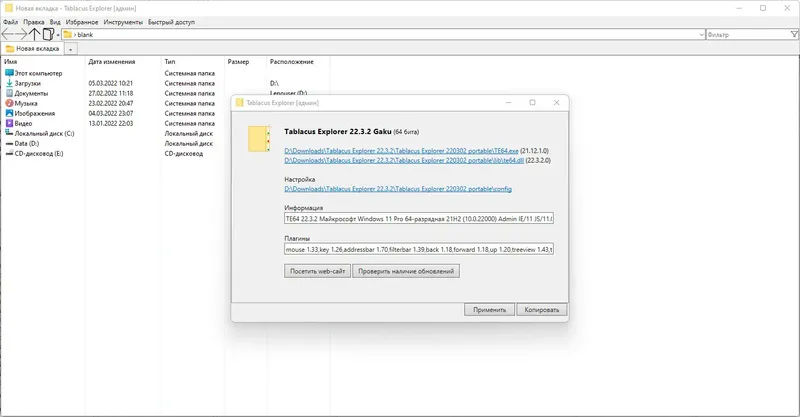Click date 23.02.2022 20:47 cell
The width and height of the screenshot is (800, 417).
point(111,103)
